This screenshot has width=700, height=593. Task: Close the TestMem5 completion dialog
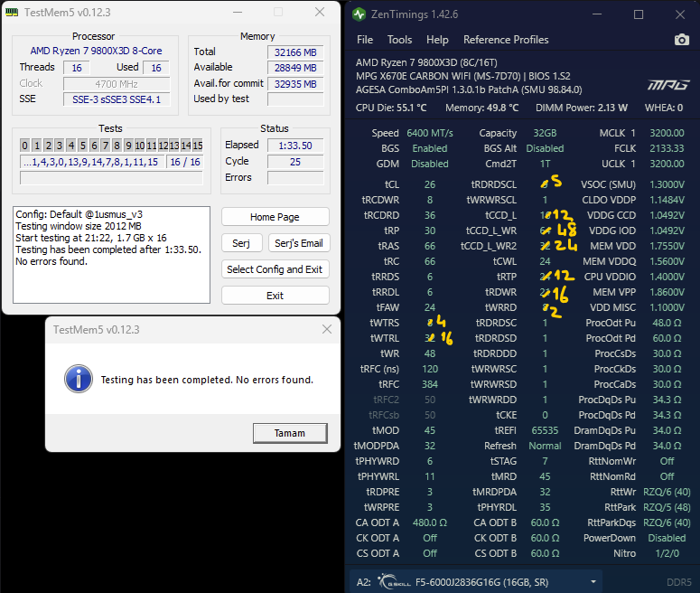point(327,329)
